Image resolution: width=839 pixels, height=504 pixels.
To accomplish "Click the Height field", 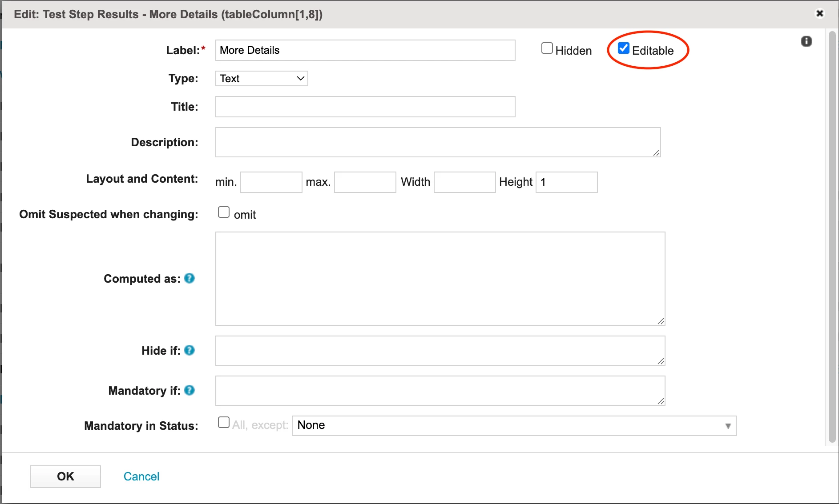I will point(567,182).
